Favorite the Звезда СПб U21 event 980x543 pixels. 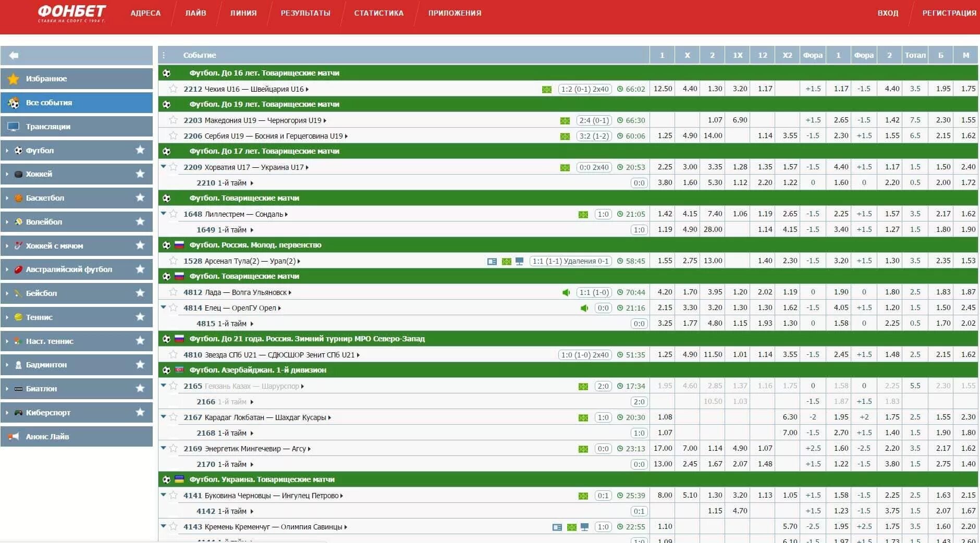pos(174,354)
